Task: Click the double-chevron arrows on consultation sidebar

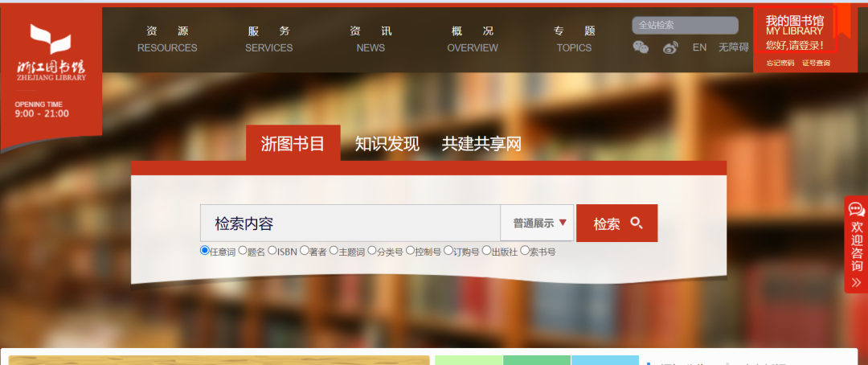Action: tap(857, 282)
